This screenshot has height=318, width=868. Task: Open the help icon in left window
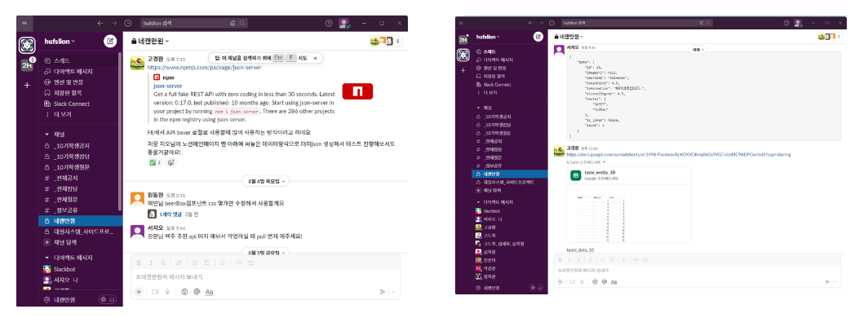pos(329,23)
